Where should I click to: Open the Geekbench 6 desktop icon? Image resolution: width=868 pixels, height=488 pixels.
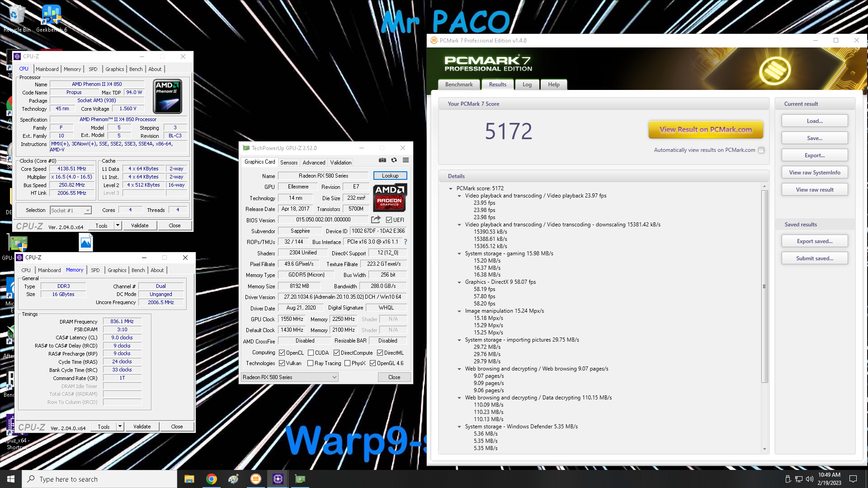52,19
